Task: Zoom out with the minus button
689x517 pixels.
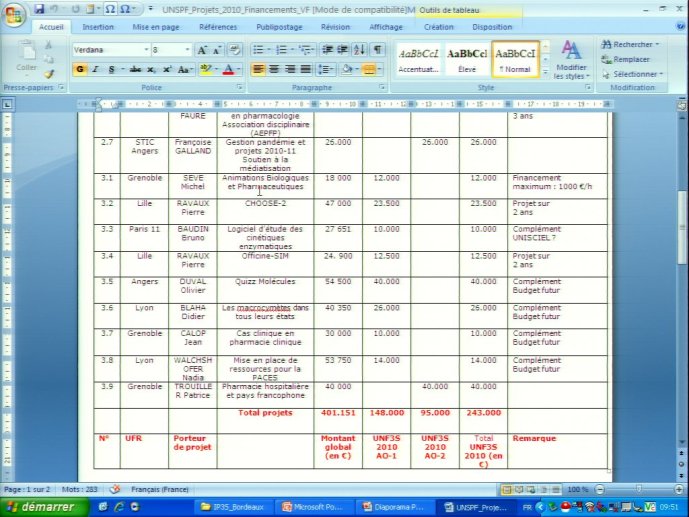Action: 600,489
